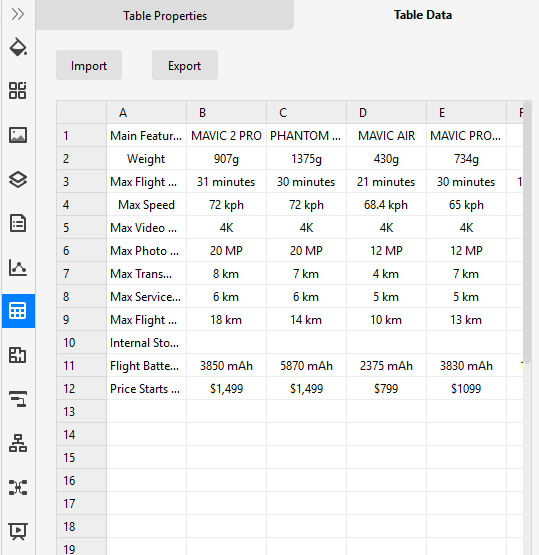The image size is (539, 555).
Task: Select the '5870 mAh' cell
Action: point(306,366)
